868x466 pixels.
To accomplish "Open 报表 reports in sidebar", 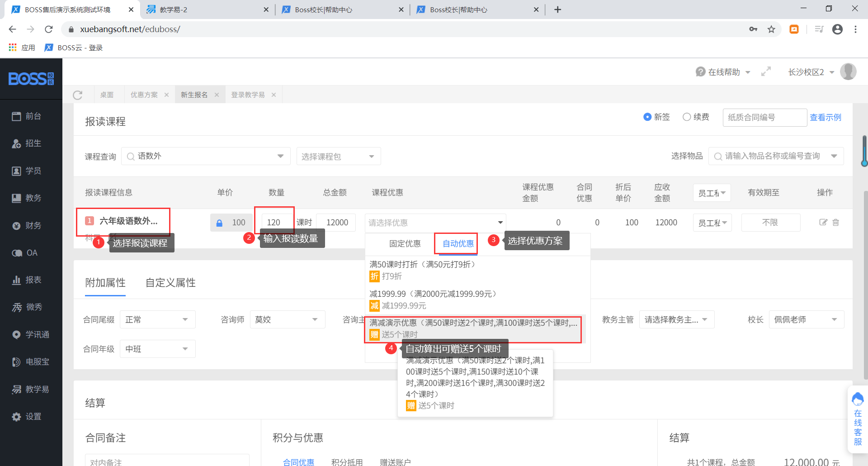I will (27, 280).
